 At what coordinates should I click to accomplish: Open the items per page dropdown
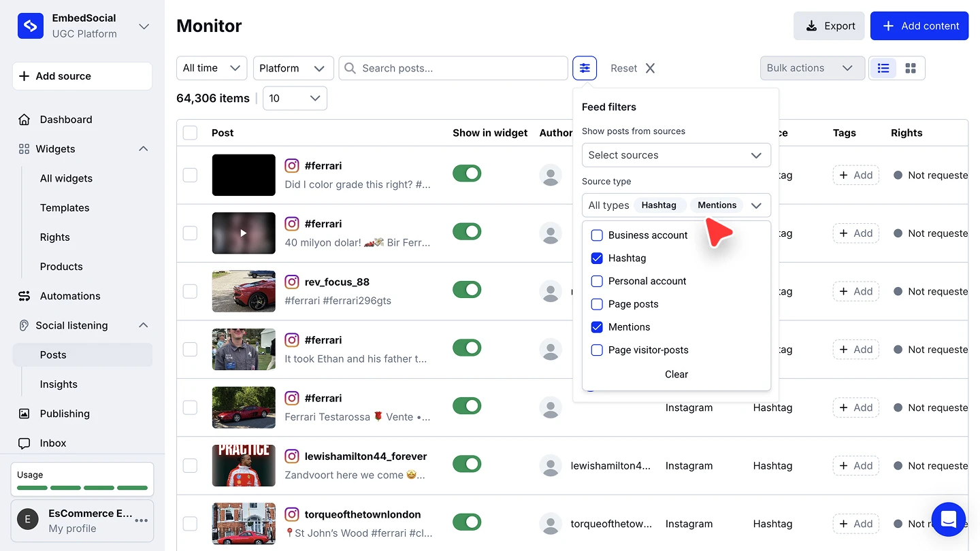295,98
